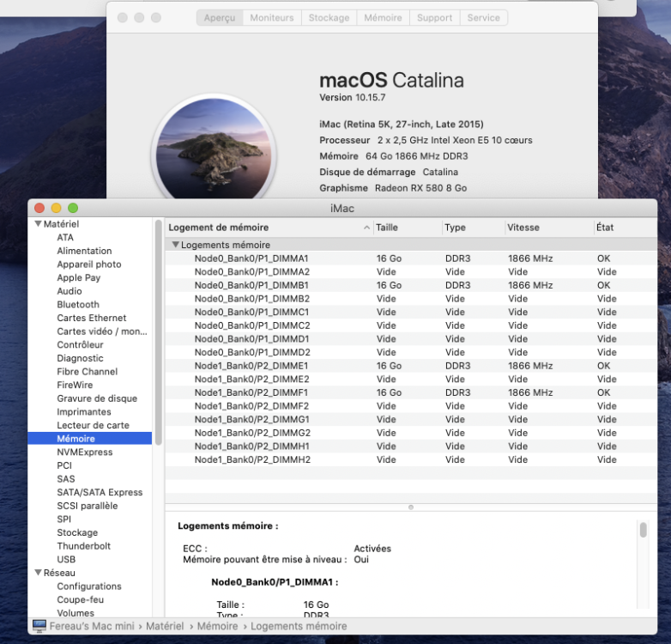Click the split pane divider handle dot
Screen dimensions: 671x644
point(411,507)
